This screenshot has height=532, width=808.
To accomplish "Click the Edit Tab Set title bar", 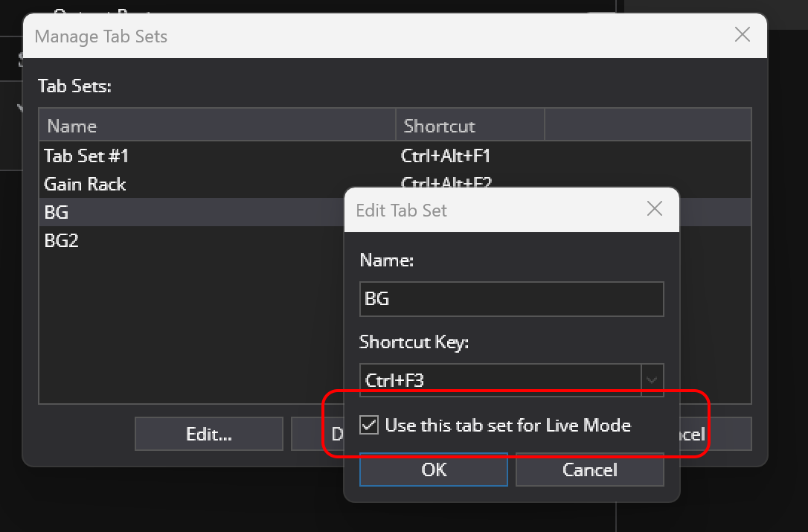I will coord(491,210).
